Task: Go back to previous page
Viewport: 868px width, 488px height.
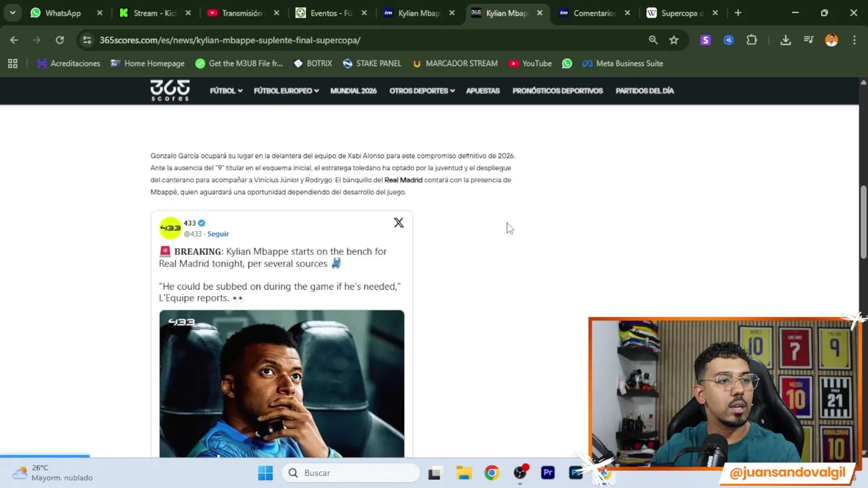Action: (14, 40)
